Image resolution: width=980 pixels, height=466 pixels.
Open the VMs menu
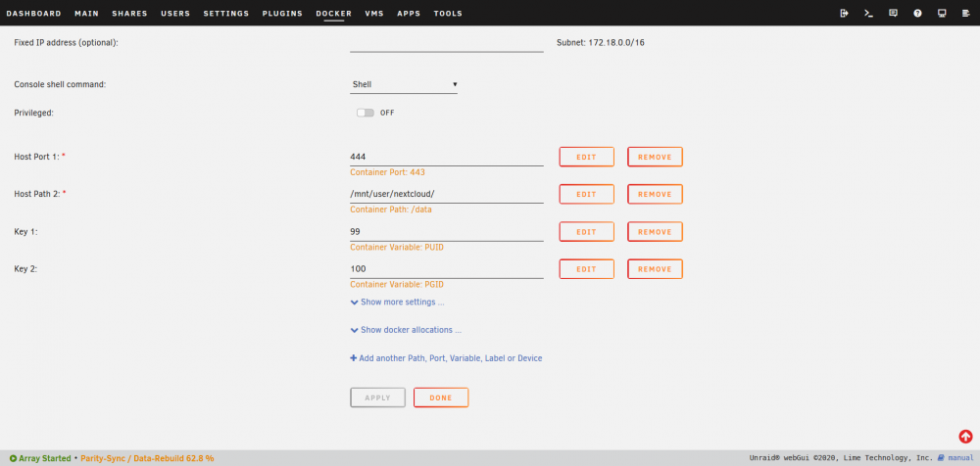[x=374, y=13]
